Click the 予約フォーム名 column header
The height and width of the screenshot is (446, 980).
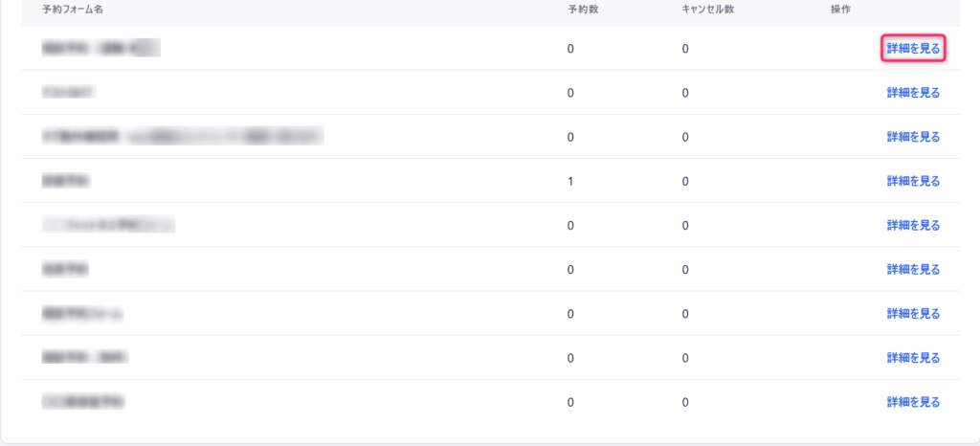[74, 10]
